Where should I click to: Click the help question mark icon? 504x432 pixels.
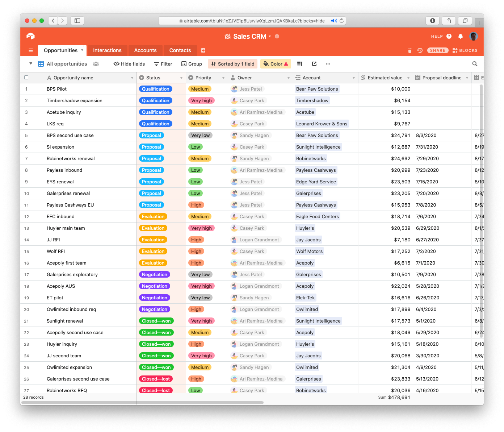pos(449,36)
